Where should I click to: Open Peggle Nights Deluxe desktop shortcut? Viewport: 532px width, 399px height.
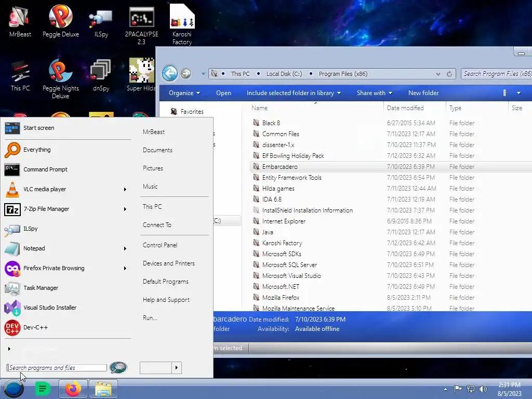pos(61,79)
